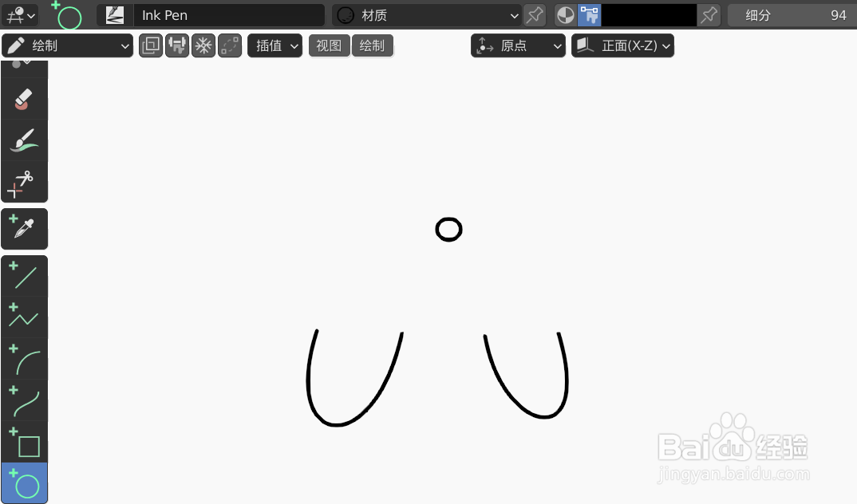Open the 绘制 mode dropdown
This screenshot has height=504, width=857.
click(x=67, y=45)
